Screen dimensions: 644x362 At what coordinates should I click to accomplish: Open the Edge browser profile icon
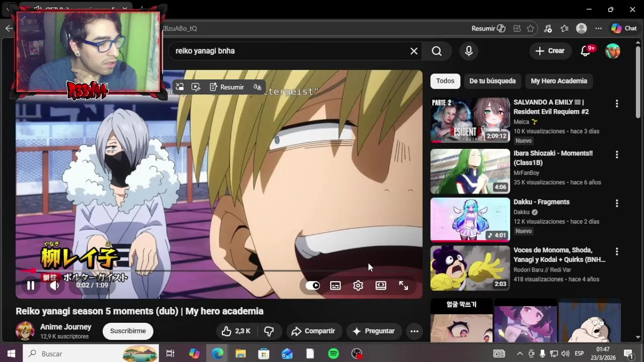tap(582, 29)
